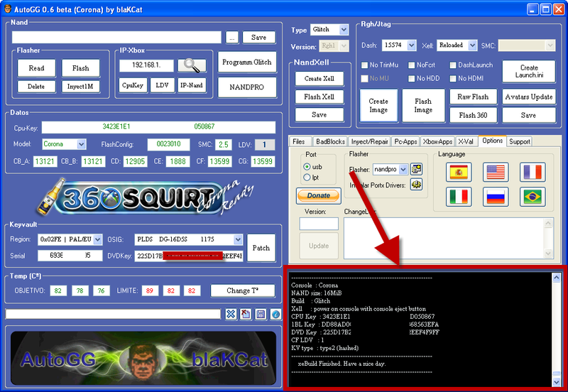Select the Brazilian flag language
The image size is (568, 392).
(x=532, y=197)
